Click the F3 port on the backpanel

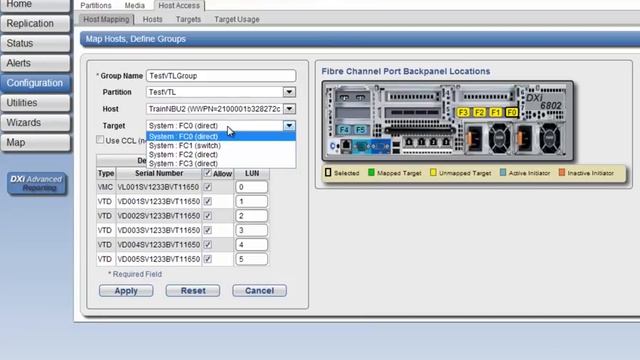click(x=463, y=112)
